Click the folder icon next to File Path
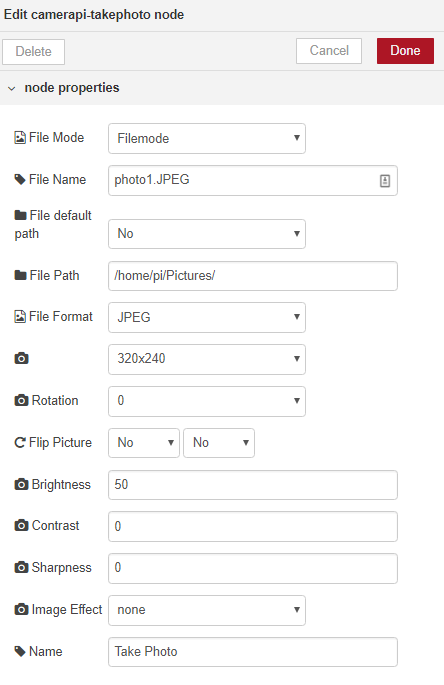Viewport: 444px width, 685px height. [x=20, y=275]
